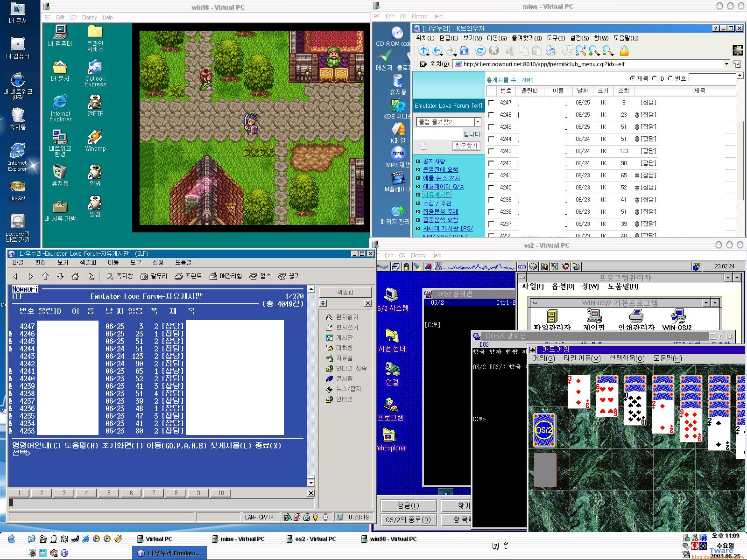Click the K브라우저 search text field
Screen dimensions: 747x560
tap(712, 78)
